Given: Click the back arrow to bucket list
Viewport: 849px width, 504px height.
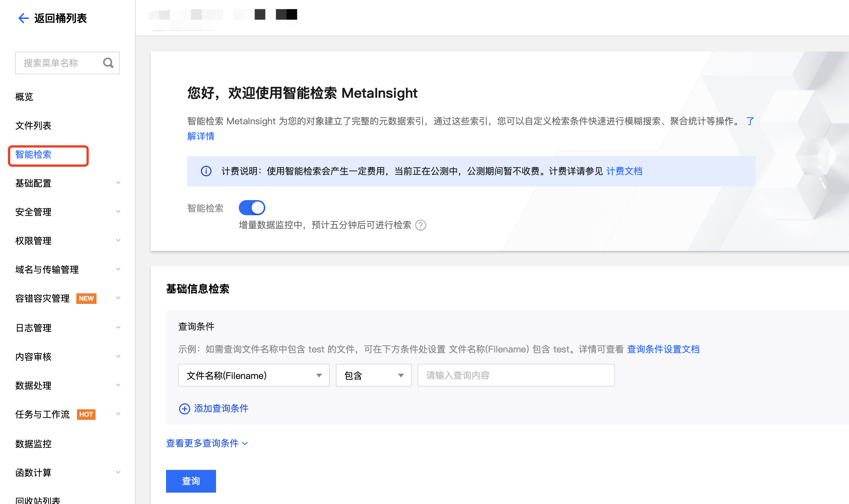Looking at the screenshot, I should click(23, 18).
